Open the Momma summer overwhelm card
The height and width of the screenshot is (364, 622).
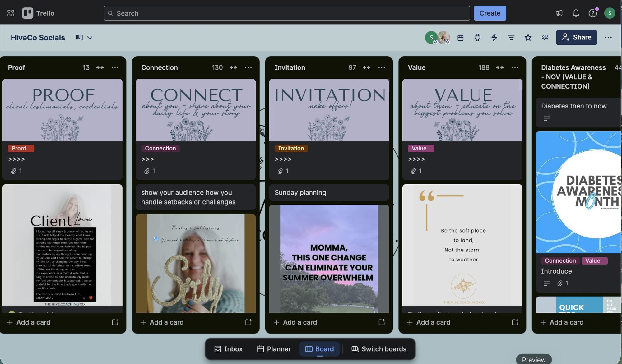pos(329,259)
